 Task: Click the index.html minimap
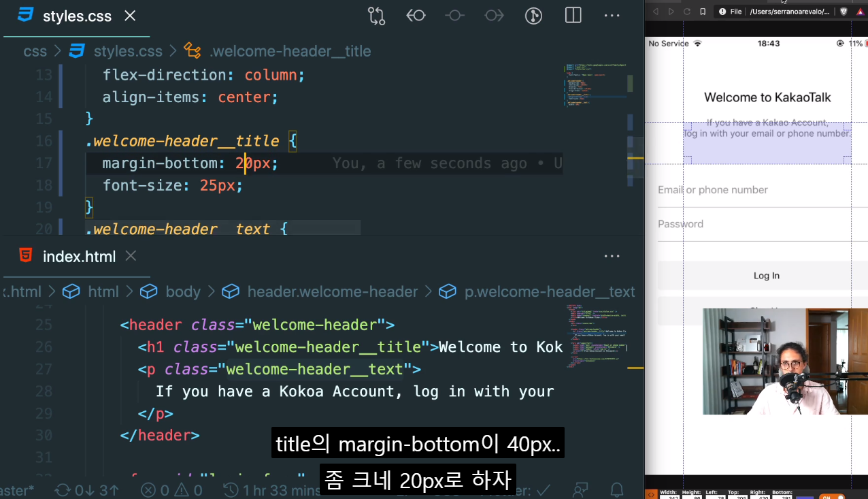[597, 336]
